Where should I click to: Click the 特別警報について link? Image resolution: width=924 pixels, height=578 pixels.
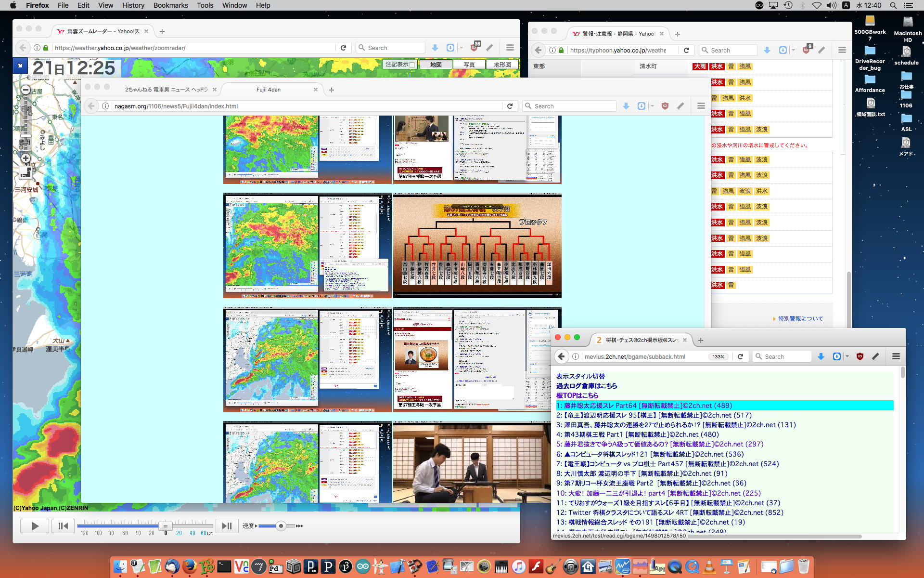coord(800,318)
